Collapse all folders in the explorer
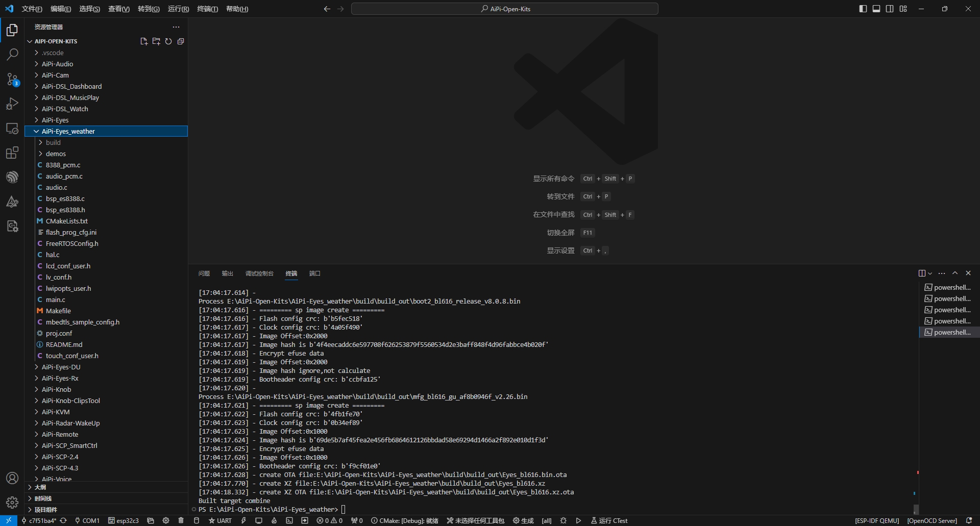Viewport: 980px width, 526px height. click(x=181, y=41)
